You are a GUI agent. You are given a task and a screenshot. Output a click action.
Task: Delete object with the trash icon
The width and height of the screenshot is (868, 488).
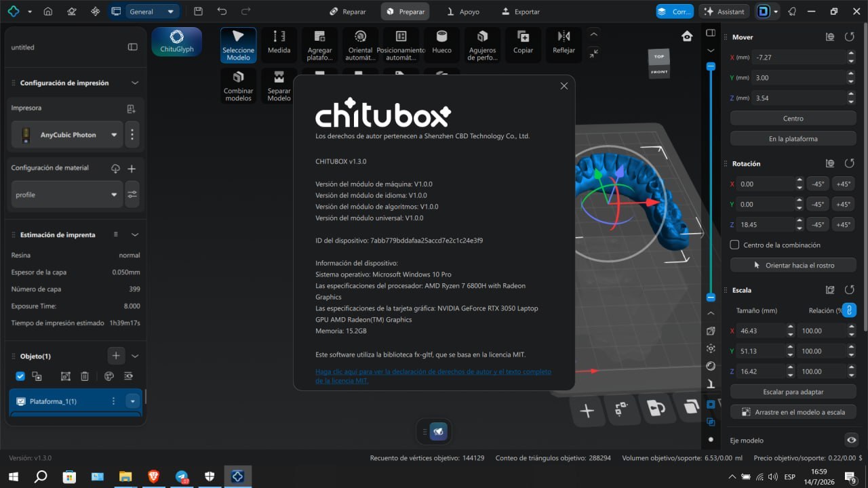[x=85, y=376]
